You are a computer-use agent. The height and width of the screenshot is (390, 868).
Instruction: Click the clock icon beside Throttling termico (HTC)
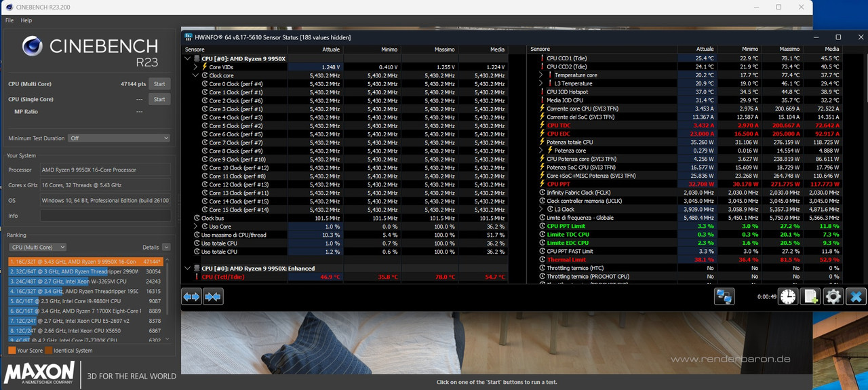[542, 268]
